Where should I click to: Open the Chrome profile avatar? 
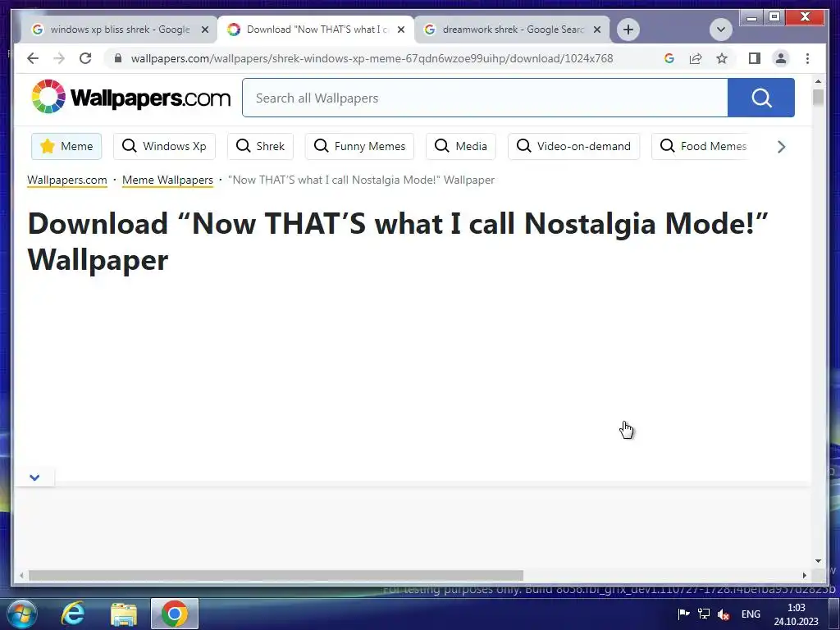(781, 58)
